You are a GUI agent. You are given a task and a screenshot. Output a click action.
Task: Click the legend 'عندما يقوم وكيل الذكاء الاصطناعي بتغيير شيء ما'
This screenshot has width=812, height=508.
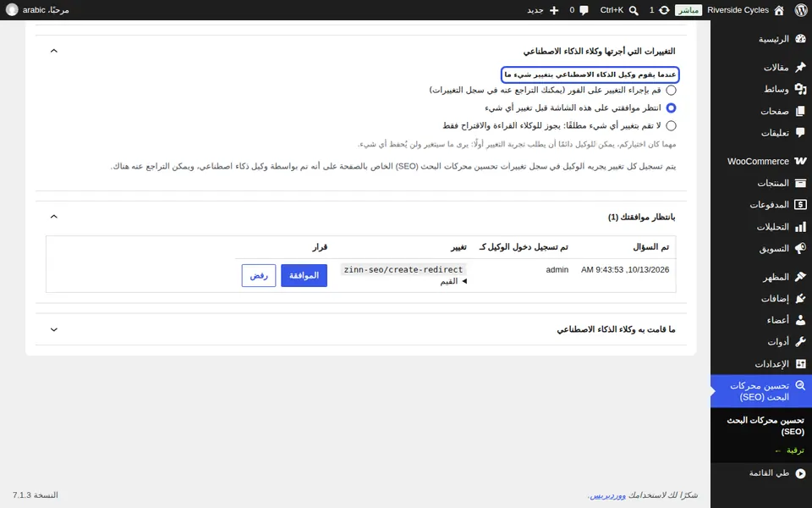[x=590, y=75]
